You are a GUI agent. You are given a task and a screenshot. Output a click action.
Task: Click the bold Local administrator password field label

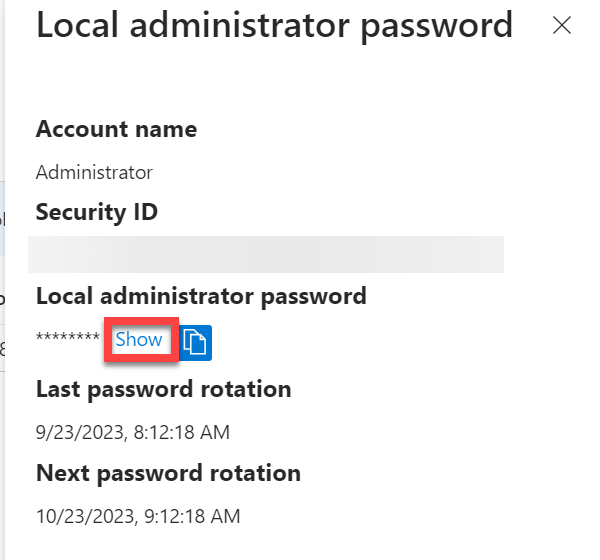pyautogui.click(x=201, y=296)
